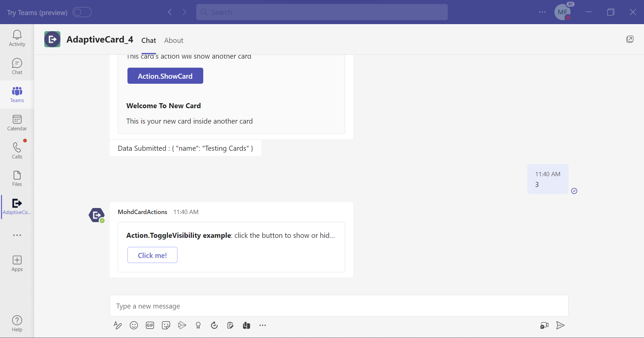The height and width of the screenshot is (338, 644).
Task: Open the MF profile avatar menu
Action: click(562, 12)
